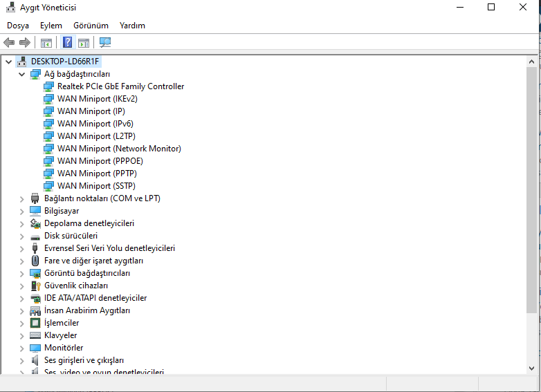Select WAN Miniport (IKEv2)
Image resolution: width=541 pixels, height=392 pixels.
[98, 99]
